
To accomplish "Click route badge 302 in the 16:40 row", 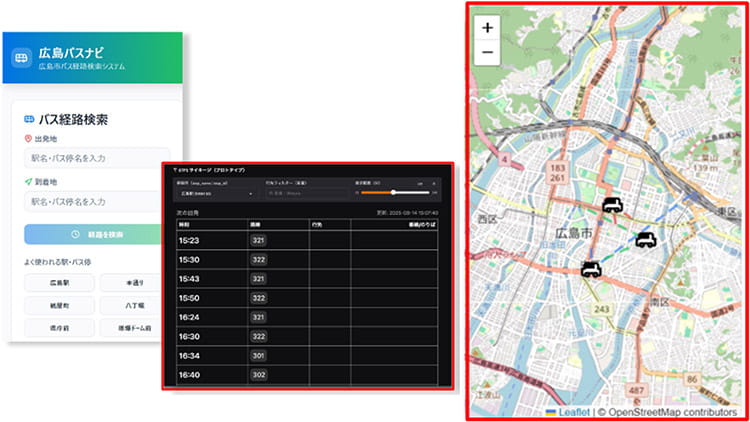I will pyautogui.click(x=260, y=374).
